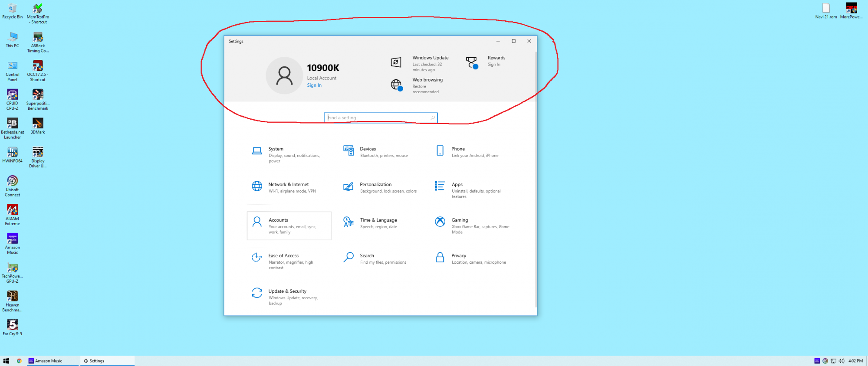Select the This PC desktop icon
The height and width of the screenshot is (366, 868).
point(12,40)
